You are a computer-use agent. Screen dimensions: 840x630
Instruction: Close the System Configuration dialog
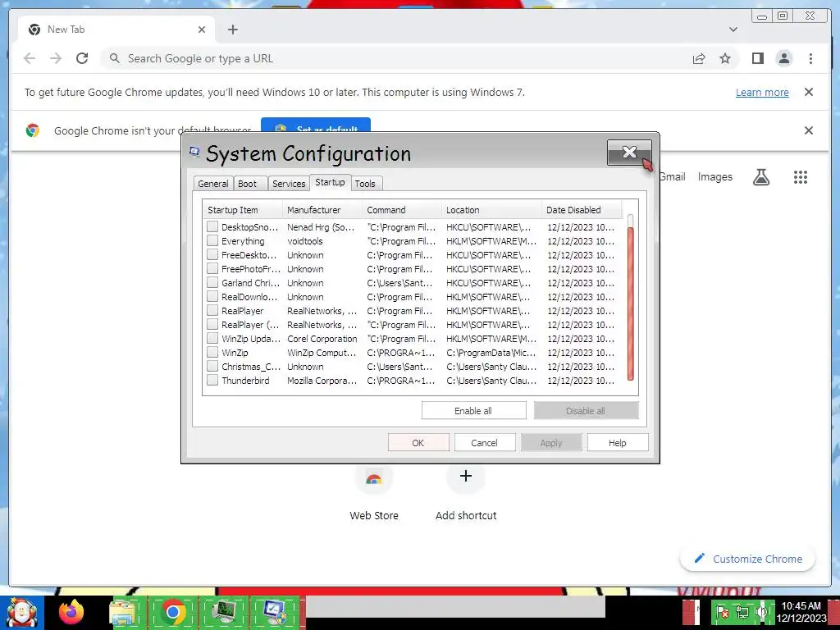(x=629, y=153)
